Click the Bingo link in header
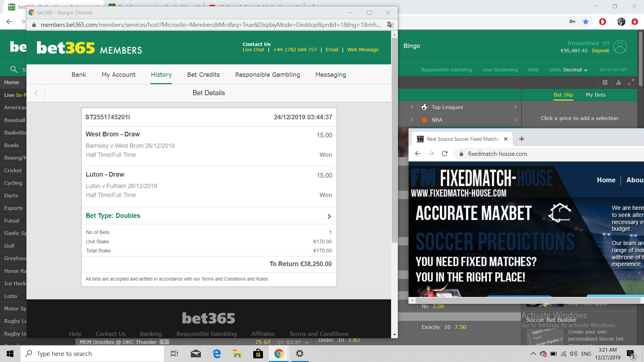The height and width of the screenshot is (362, 644). coord(412,46)
